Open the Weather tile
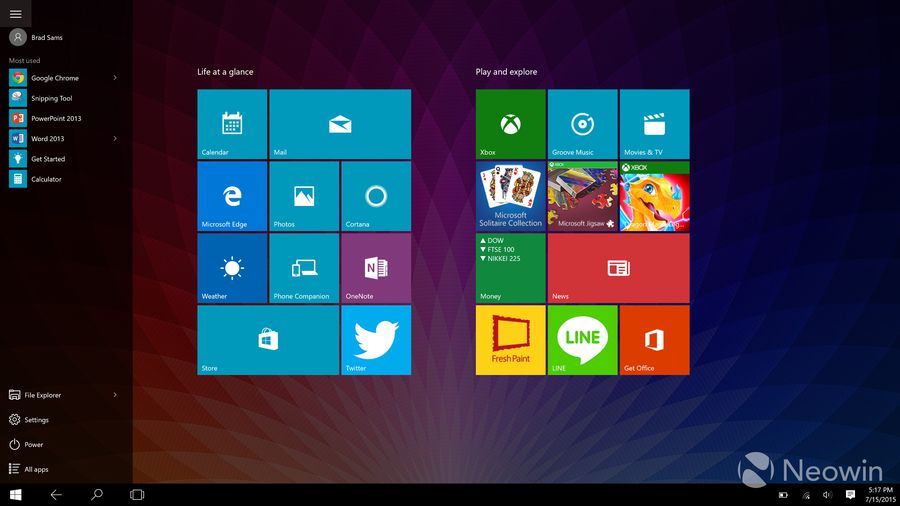This screenshot has width=900, height=506. click(x=232, y=268)
